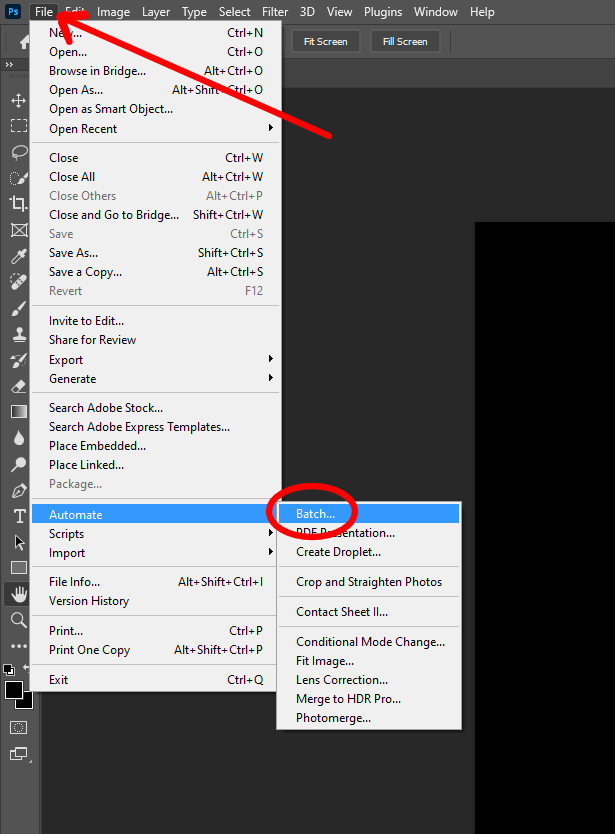This screenshot has width=615, height=834.
Task: Select the Pen tool
Action: 19,490
